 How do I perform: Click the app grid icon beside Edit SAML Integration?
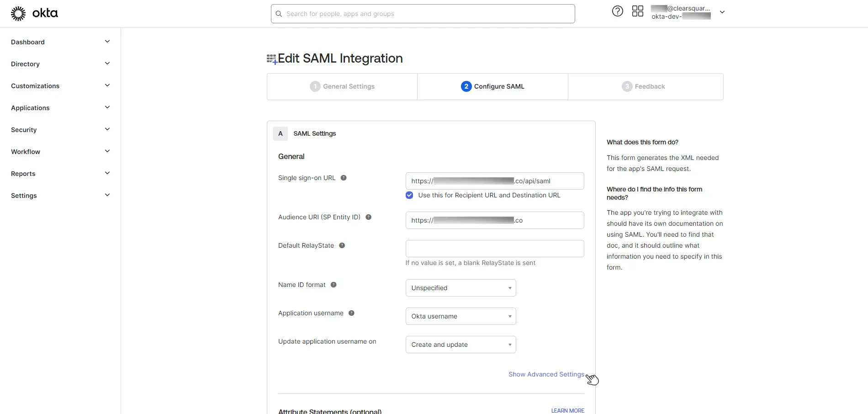(272, 59)
